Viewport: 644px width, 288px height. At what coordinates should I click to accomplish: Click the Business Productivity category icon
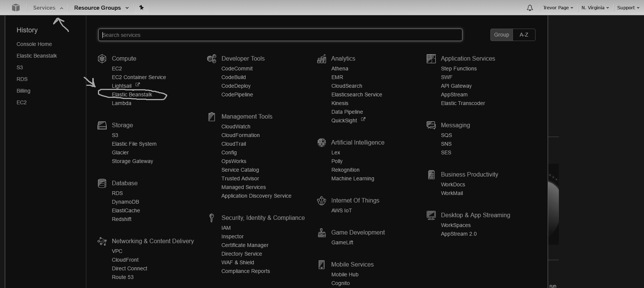coord(431,175)
